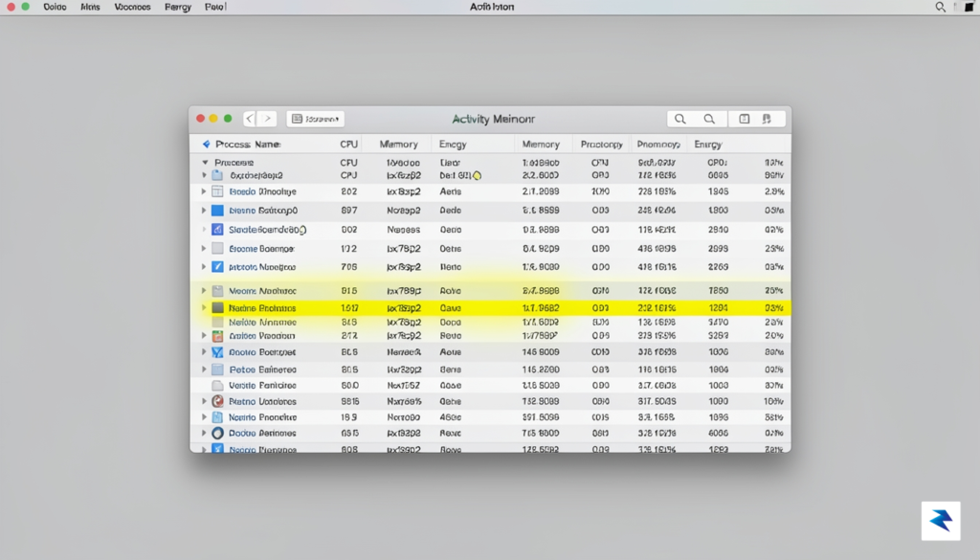
Task: Click the 10% value in the 8816 row
Action: [x=773, y=401]
